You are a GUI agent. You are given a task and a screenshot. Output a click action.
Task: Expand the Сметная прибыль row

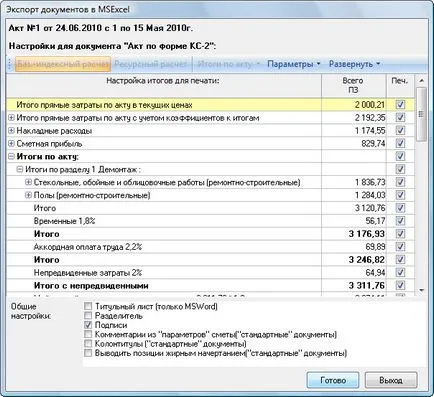pos(11,144)
